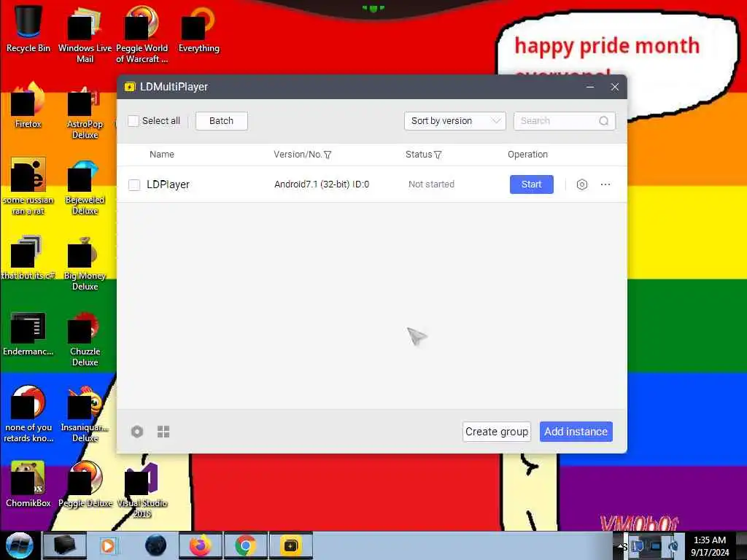Open Bejeweled Deluxe desktop icon
Viewport: 747px width, 560px height.
pyautogui.click(x=85, y=187)
